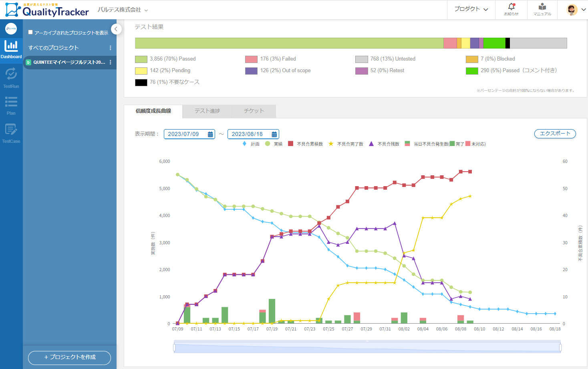
Task: Click the Out of scope legend swatch
Action: [x=251, y=71]
